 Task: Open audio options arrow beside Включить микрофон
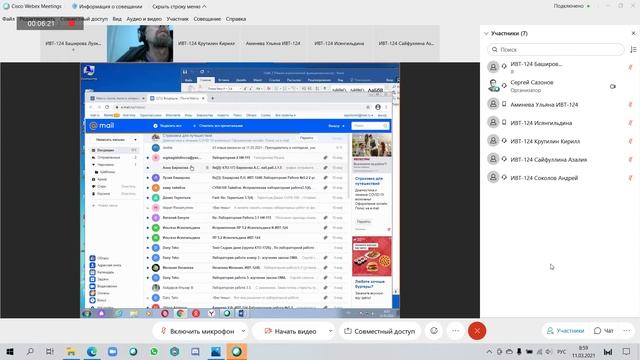tap(243, 331)
